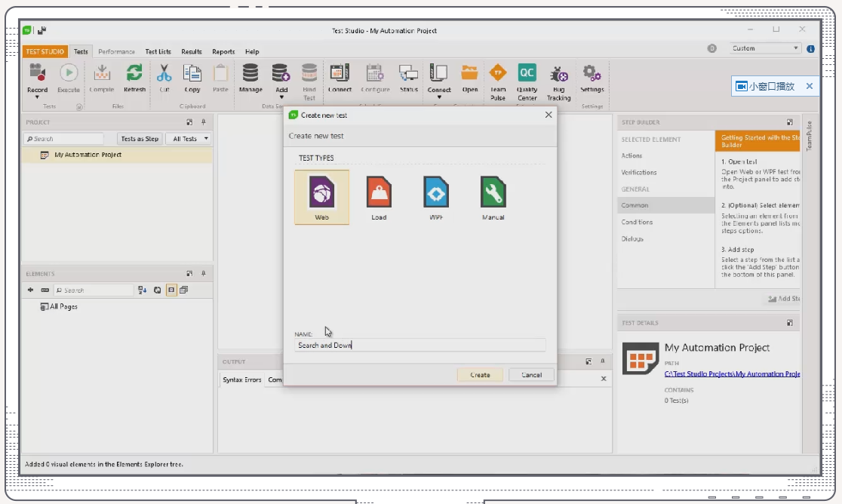Click the Manage data sources icon
The height and width of the screenshot is (504, 842).
tap(250, 73)
